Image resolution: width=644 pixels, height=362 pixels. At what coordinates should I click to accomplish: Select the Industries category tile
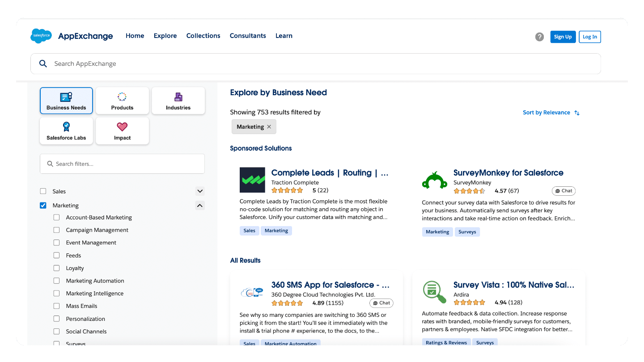tap(178, 101)
